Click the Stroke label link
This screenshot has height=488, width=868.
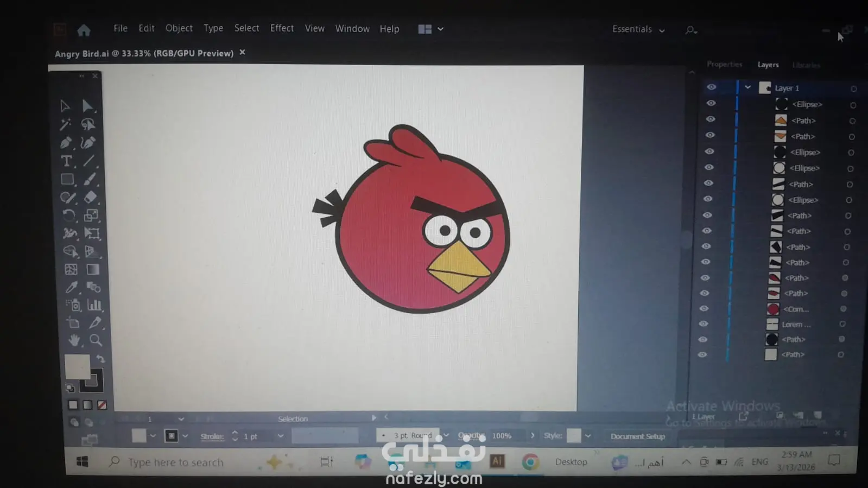[212, 436]
